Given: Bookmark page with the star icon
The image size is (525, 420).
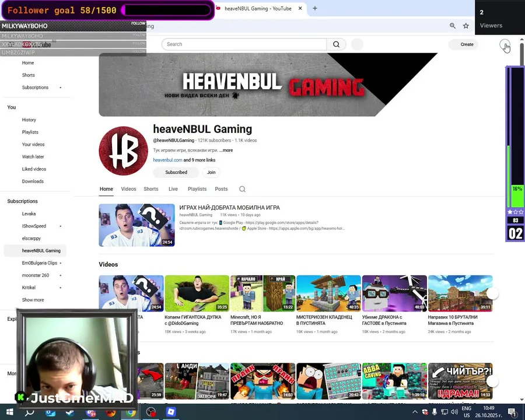Looking at the screenshot, I should pyautogui.click(x=466, y=26).
